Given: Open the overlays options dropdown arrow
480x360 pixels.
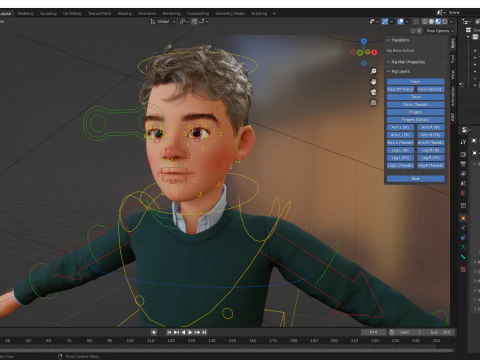Looking at the screenshot, I should point(407,22).
